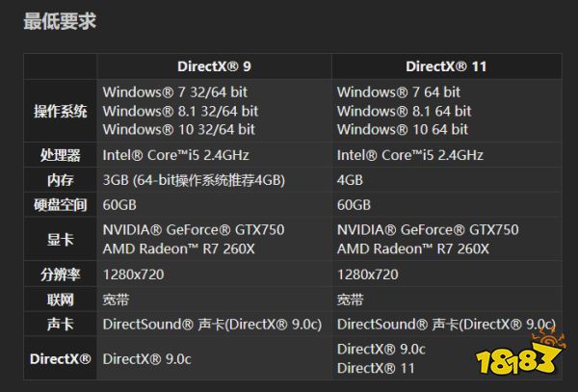Click Windows® 8.1 32/64 bit text
The image size is (578, 392).
181,112
